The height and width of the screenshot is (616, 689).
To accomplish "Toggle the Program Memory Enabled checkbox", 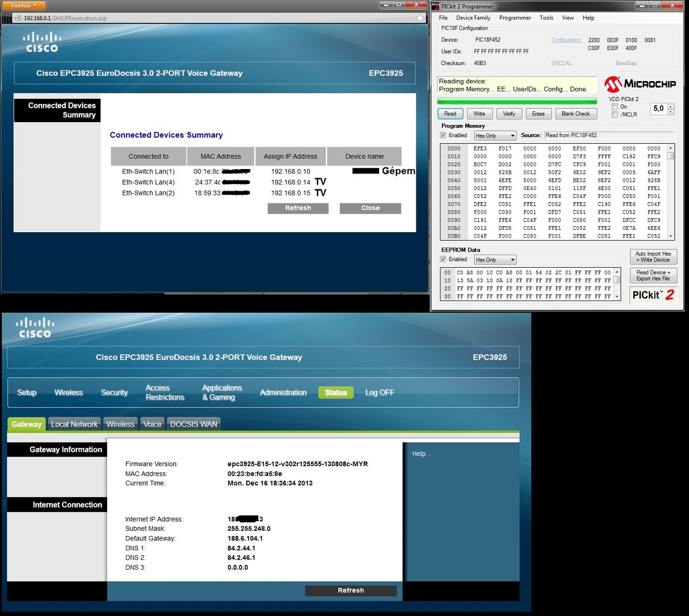I will pos(443,135).
